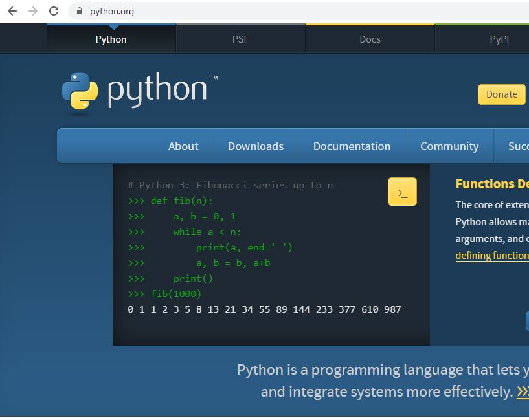Open the Documentation menu
The width and height of the screenshot is (529, 420).
[x=352, y=146]
